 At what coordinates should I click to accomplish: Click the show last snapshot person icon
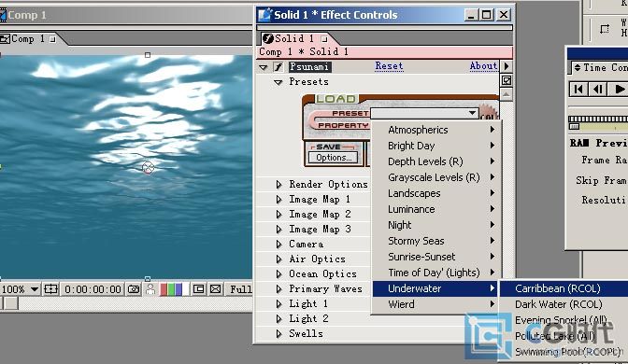pyautogui.click(x=150, y=289)
